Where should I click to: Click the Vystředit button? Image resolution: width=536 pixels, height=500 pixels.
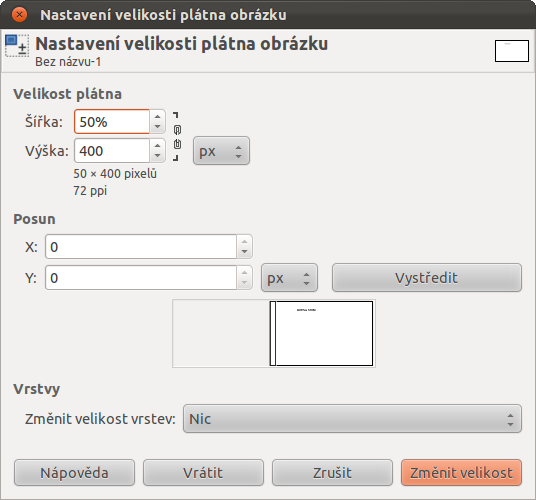(427, 278)
